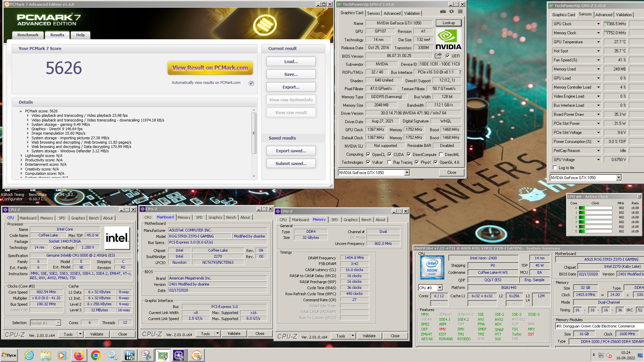This screenshot has height=362, width=644.
Task: Toggle DirectCompute checkbox
Action: click(x=409, y=155)
